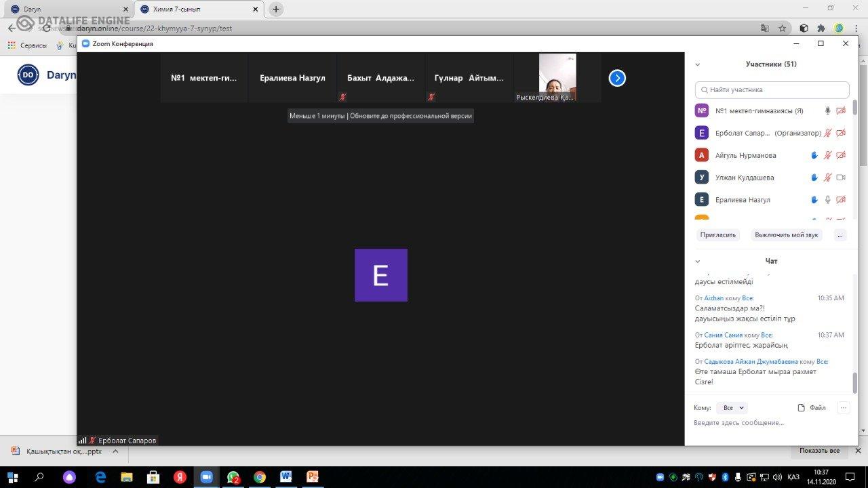This screenshot has width=868, height=488.
Task: Toggle camera-off icon for Айгуль Нурманова
Action: pos(841,155)
